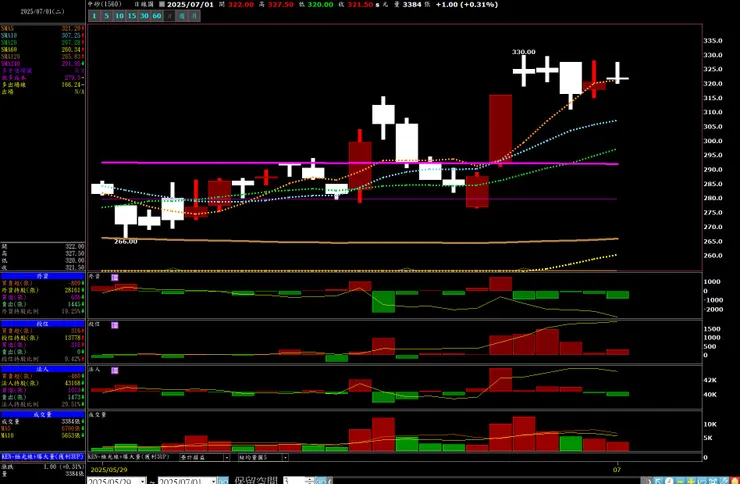Click spinner arrows of 保留空間 field
Image resolution: width=740 pixels, height=484 pixels.
coord(310,481)
